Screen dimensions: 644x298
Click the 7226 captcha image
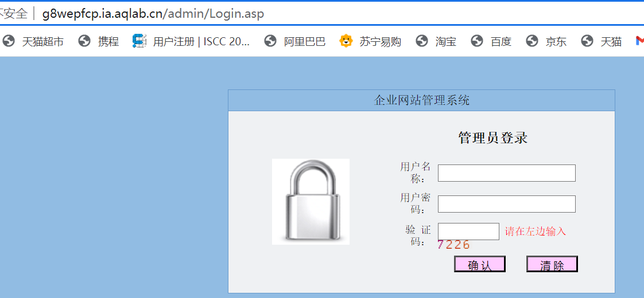453,245
